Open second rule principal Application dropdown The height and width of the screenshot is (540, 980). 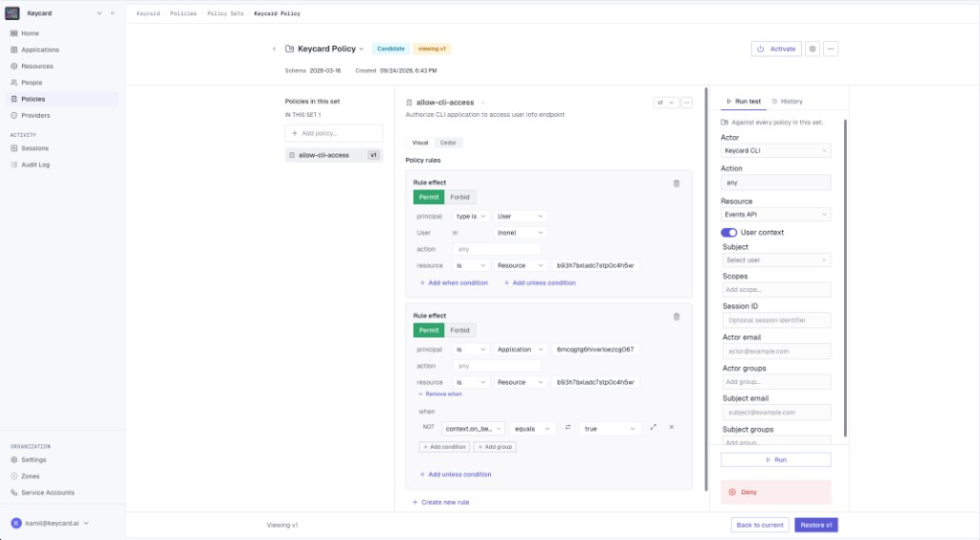(520, 349)
